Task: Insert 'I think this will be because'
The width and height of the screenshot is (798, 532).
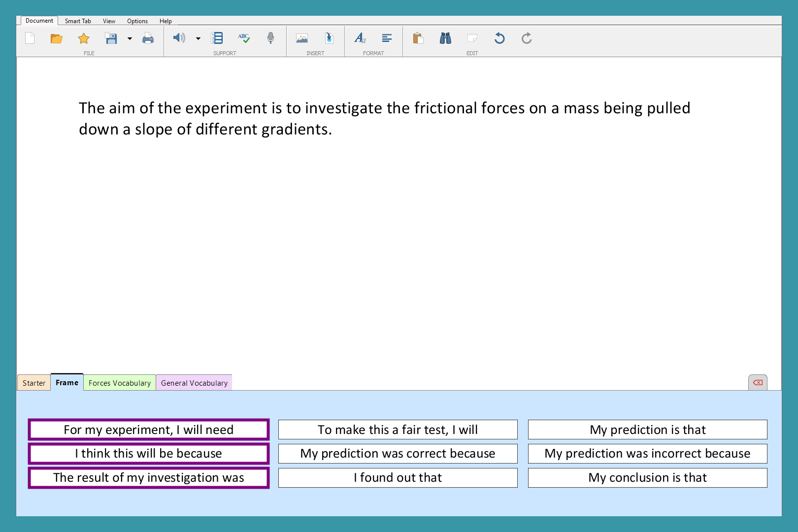Action: click(149, 453)
